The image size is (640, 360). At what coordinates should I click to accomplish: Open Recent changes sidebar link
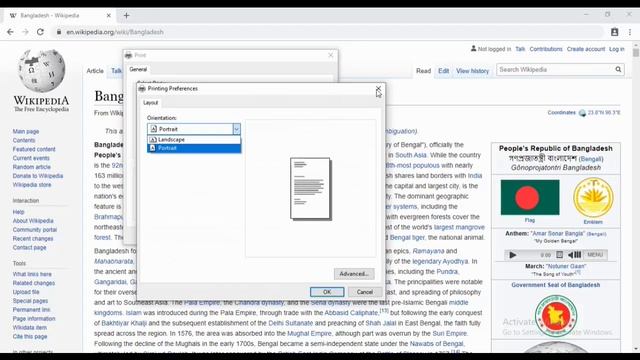click(33, 239)
